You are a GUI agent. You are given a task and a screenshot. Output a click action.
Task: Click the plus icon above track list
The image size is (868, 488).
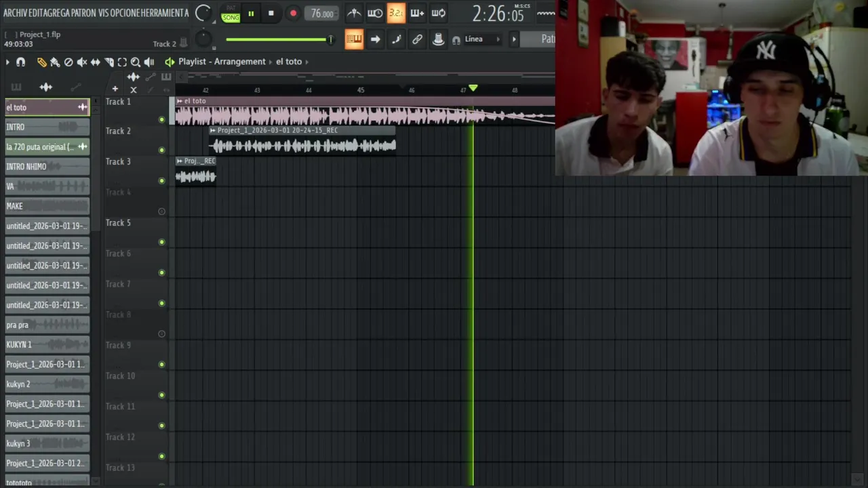[x=115, y=89]
